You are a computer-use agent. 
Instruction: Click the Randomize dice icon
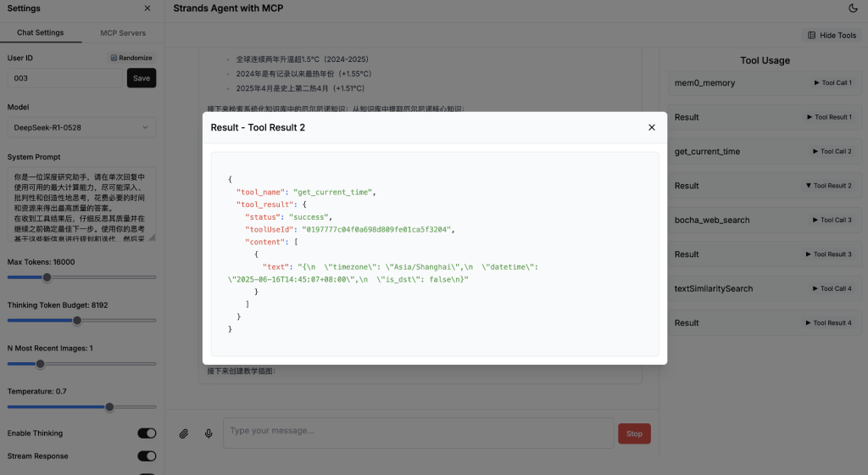pyautogui.click(x=114, y=58)
